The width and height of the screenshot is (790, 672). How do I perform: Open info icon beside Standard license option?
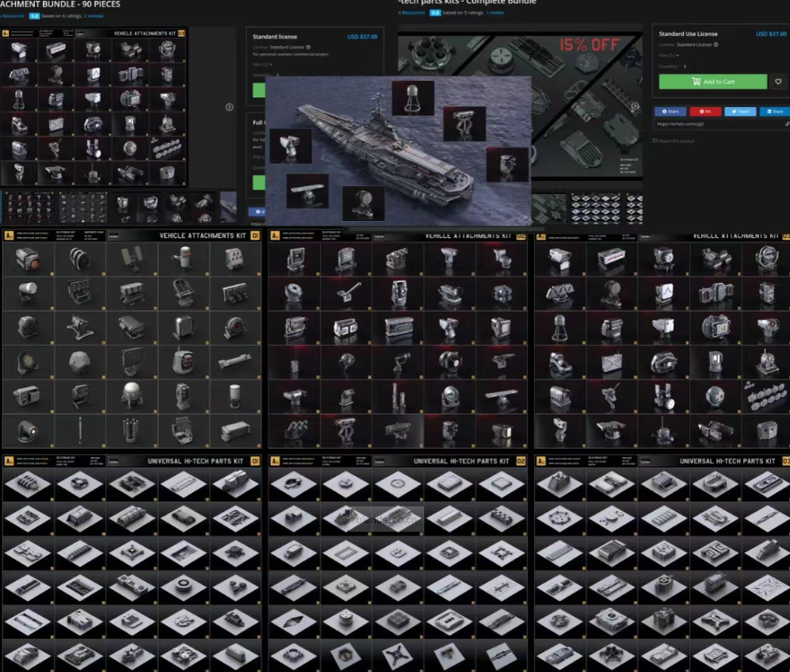pos(308,48)
